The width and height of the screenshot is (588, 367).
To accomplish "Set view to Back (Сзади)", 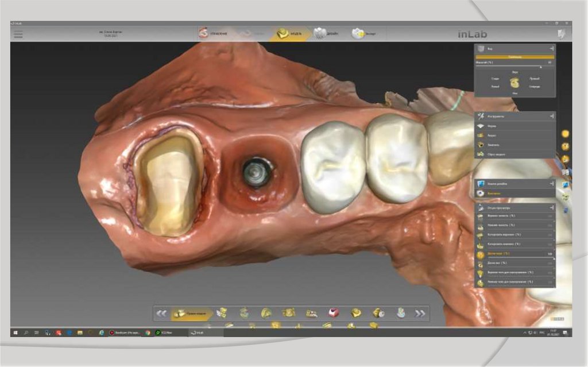I will pyautogui.click(x=495, y=79).
